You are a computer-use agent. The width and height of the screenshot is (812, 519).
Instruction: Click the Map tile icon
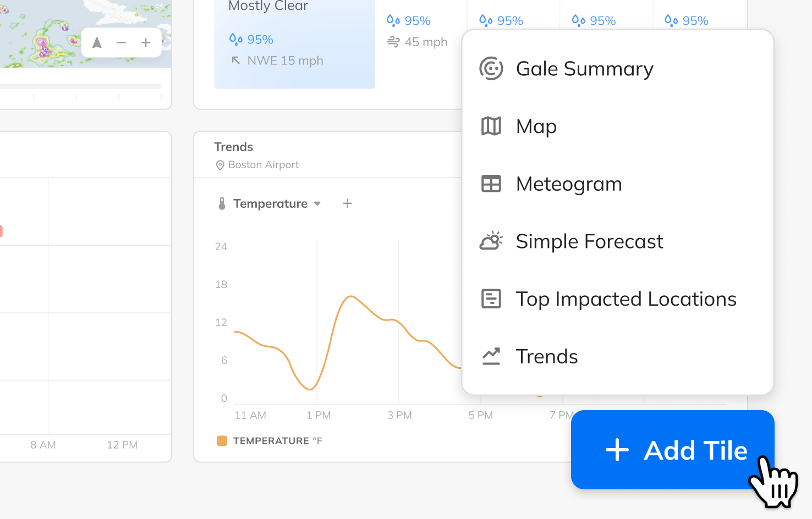(x=491, y=126)
